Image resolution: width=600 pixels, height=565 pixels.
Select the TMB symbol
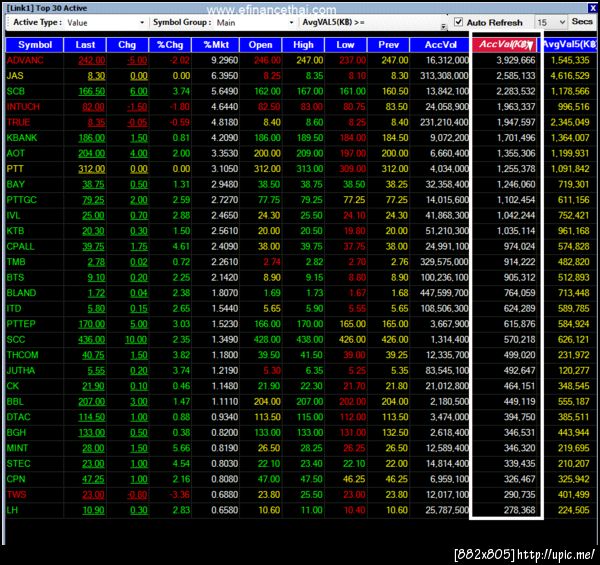[16, 262]
